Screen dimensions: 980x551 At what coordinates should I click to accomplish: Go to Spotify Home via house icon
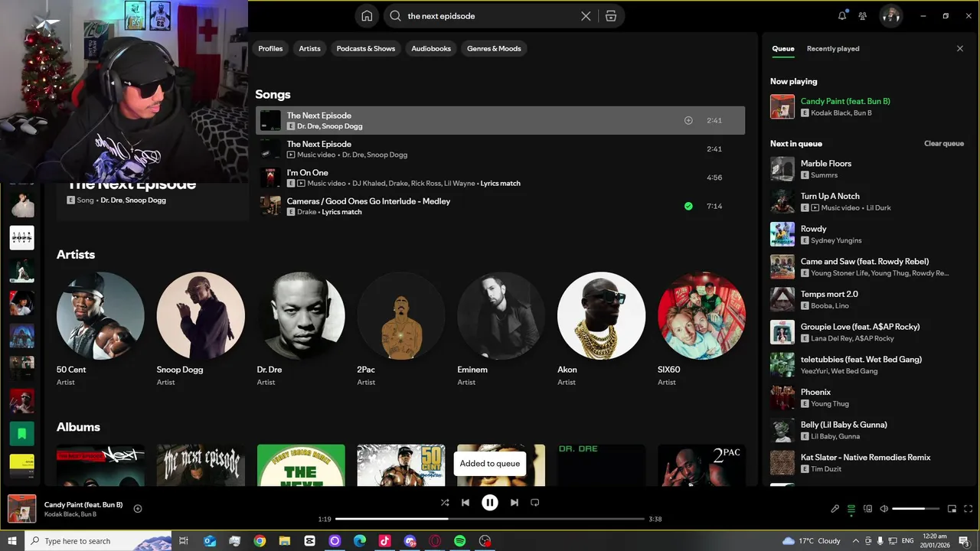(x=367, y=16)
